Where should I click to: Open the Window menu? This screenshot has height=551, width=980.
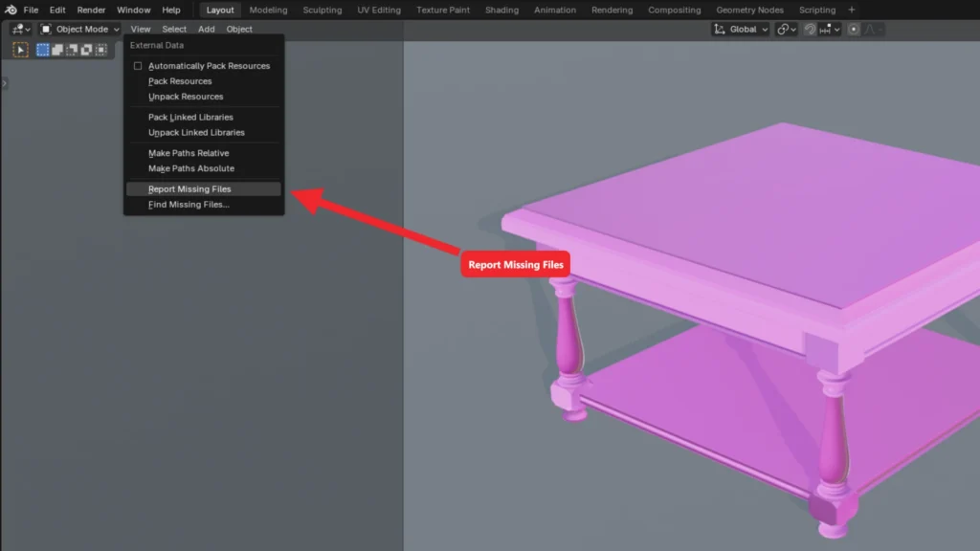pos(134,10)
